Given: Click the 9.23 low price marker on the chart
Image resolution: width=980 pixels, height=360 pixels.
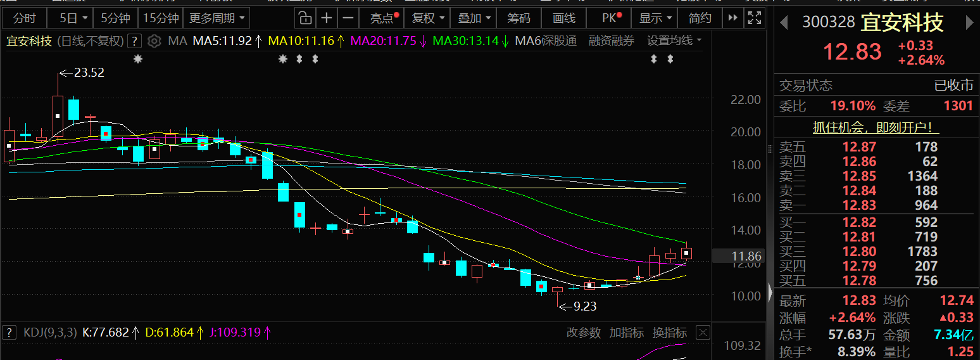Looking at the screenshot, I should 577,307.
